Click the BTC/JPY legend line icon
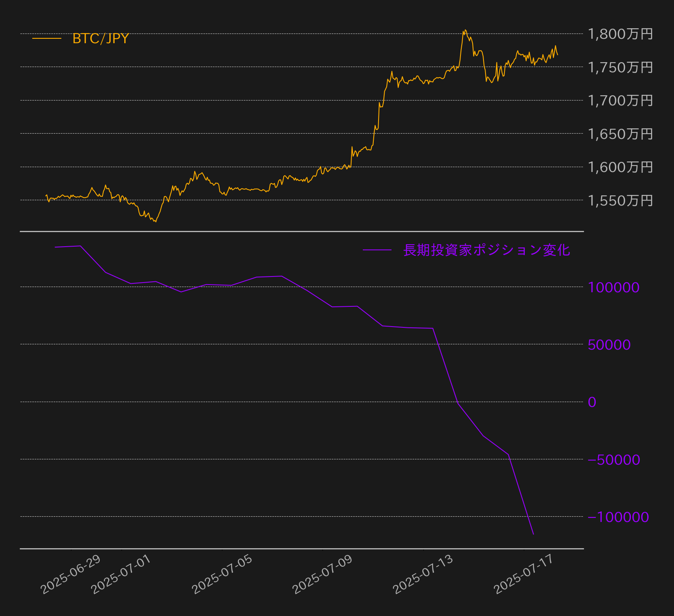 46,38
